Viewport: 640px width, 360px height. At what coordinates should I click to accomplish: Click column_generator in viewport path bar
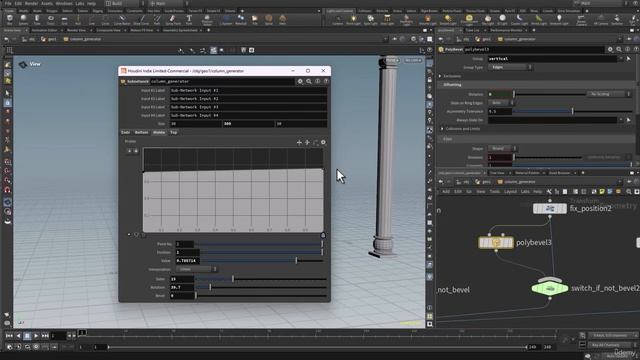(82, 39)
